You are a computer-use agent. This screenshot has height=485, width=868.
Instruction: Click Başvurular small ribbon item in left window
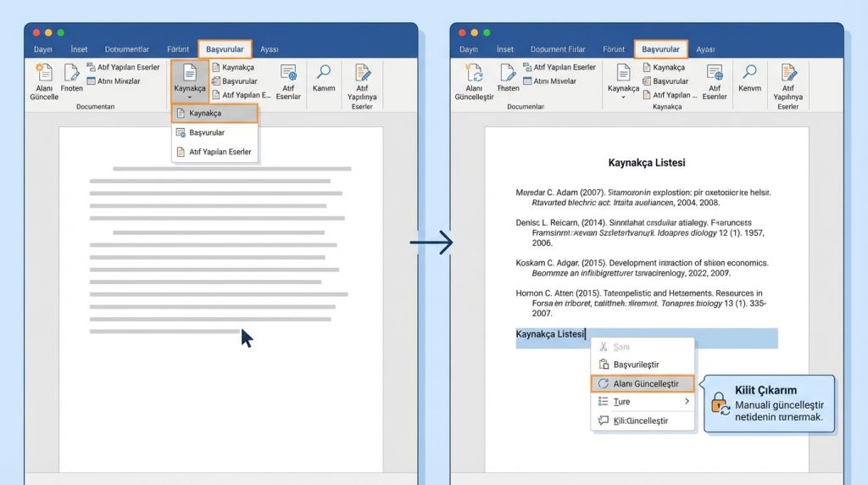tap(235, 81)
